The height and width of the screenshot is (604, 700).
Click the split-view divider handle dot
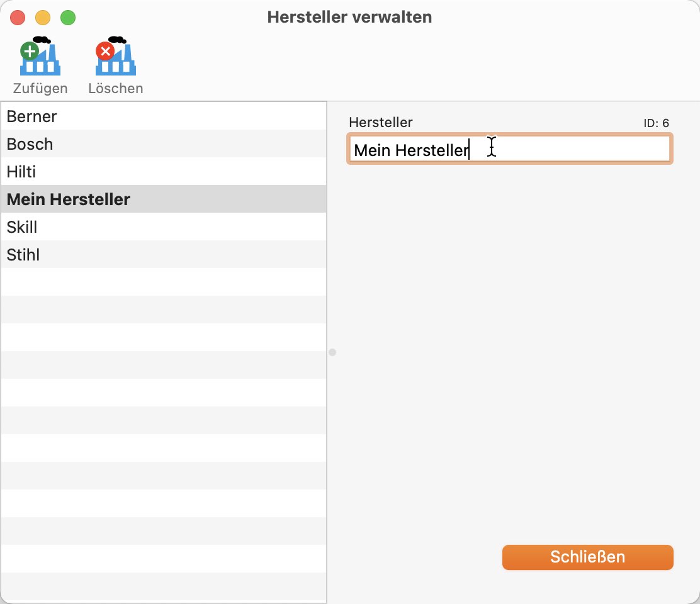pyautogui.click(x=332, y=352)
